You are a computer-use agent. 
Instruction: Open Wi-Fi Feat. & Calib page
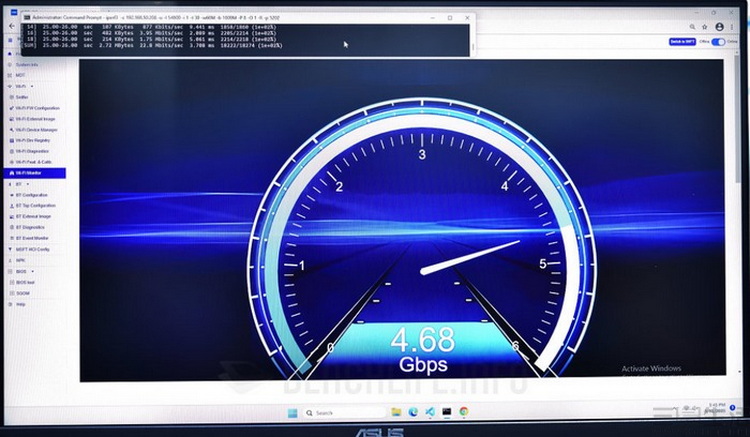(x=33, y=162)
